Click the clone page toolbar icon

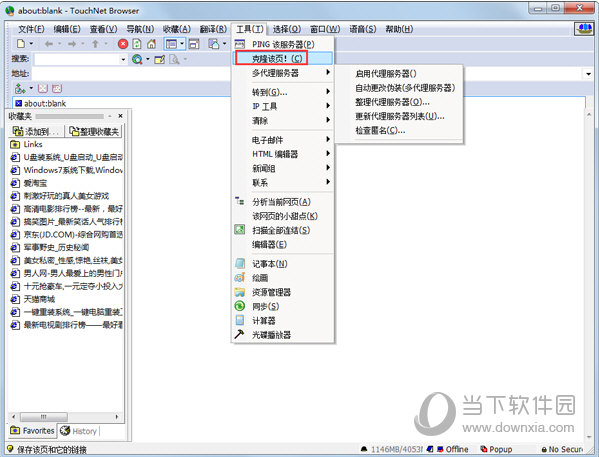coord(214,44)
